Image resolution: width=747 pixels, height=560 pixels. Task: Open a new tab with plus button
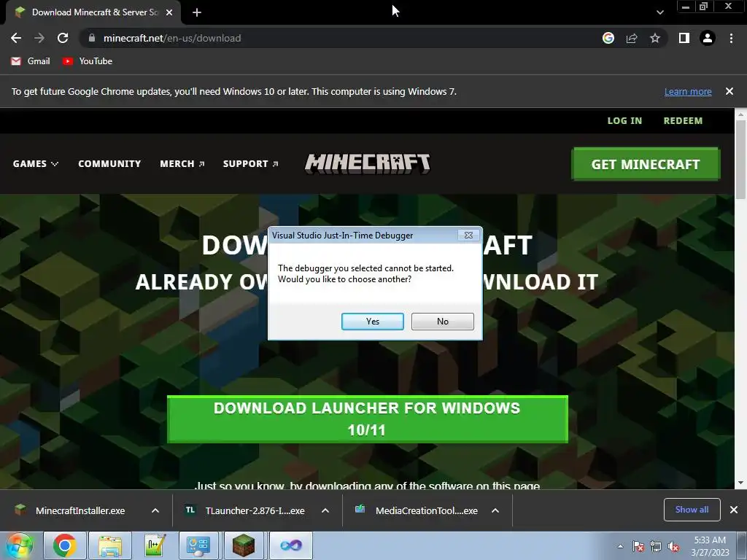pos(197,12)
